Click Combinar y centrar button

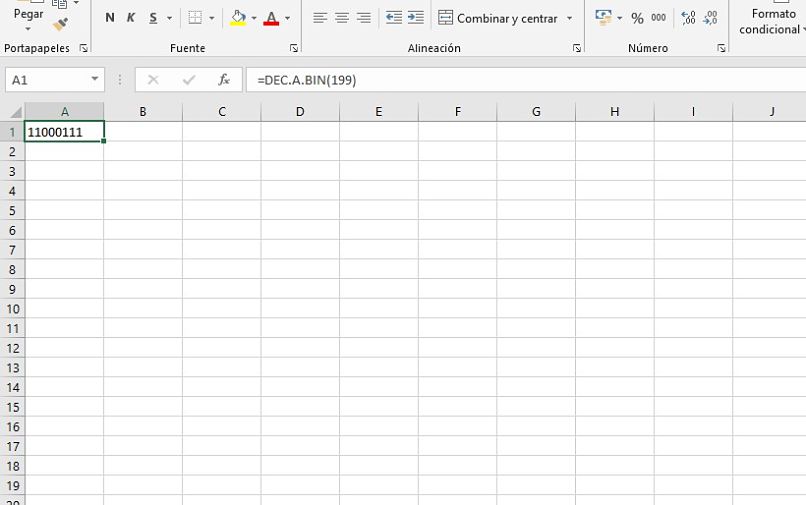coord(498,19)
